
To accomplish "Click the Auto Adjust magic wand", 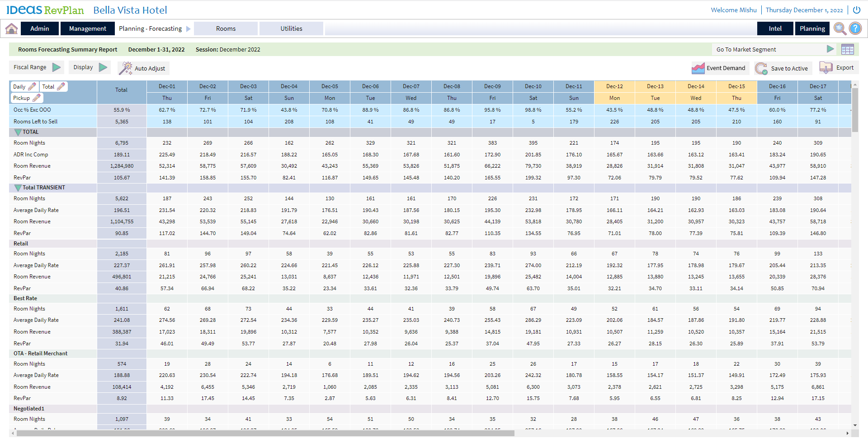I will click(x=125, y=68).
